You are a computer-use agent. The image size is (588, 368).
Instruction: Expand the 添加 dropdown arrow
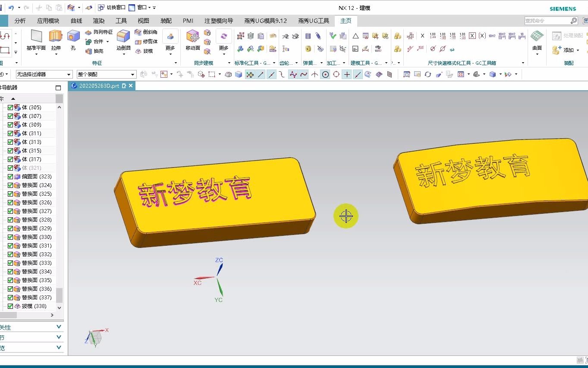(x=578, y=51)
